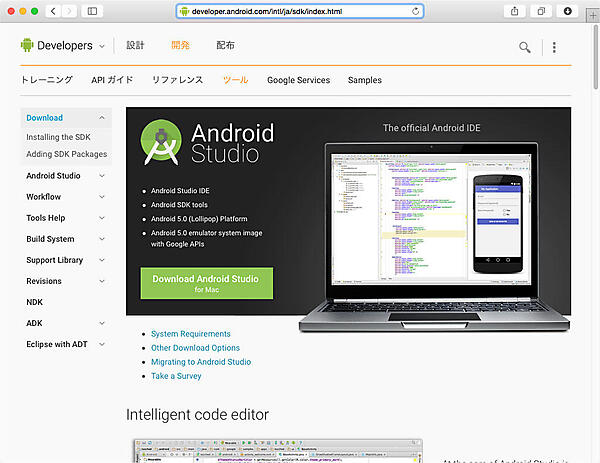Click the Safari forward arrow button
This screenshot has height=463, width=600.
pos(69,11)
